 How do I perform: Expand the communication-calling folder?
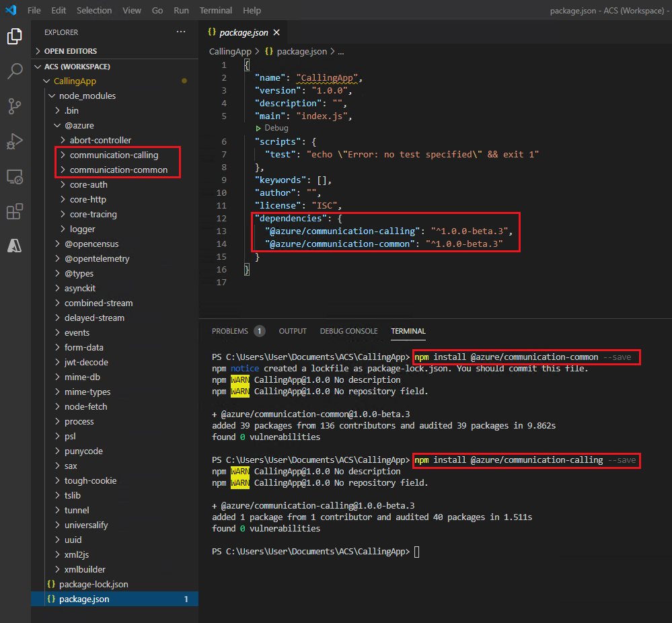114,155
